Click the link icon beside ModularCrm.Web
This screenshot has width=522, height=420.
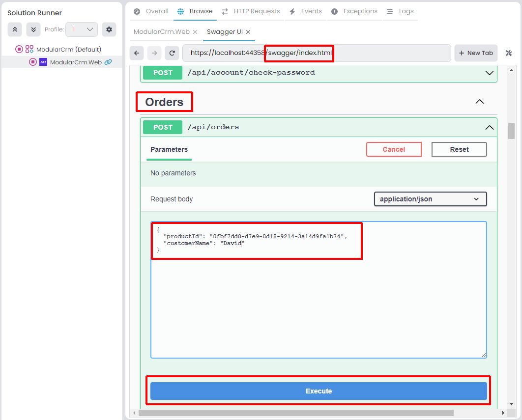pos(108,62)
